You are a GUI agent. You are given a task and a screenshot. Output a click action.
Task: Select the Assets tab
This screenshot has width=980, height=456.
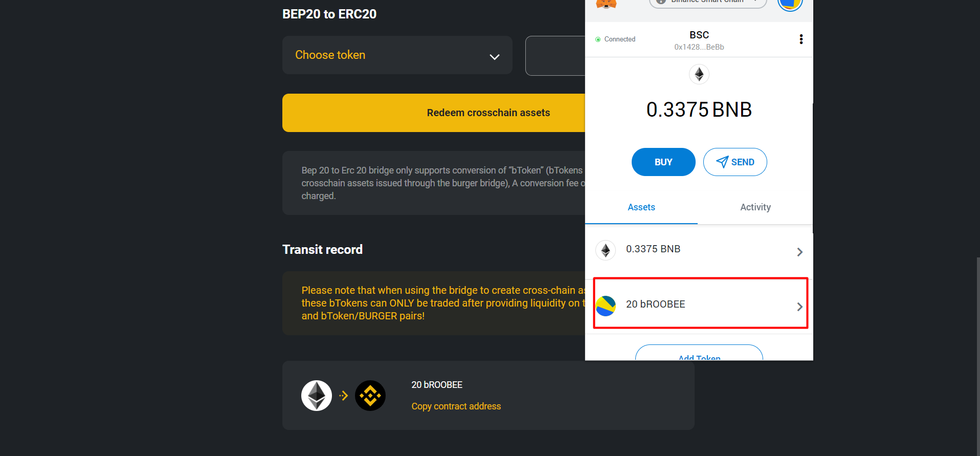pyautogui.click(x=641, y=207)
